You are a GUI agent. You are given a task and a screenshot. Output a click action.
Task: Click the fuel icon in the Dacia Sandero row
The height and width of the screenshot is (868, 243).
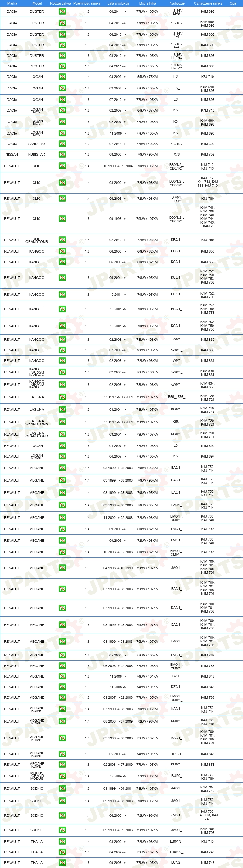(x=62, y=144)
